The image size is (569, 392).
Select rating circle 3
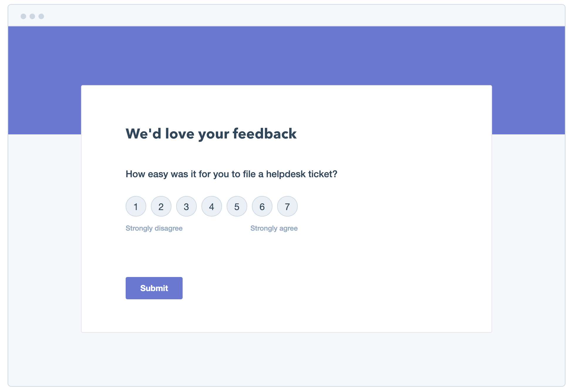tap(186, 207)
